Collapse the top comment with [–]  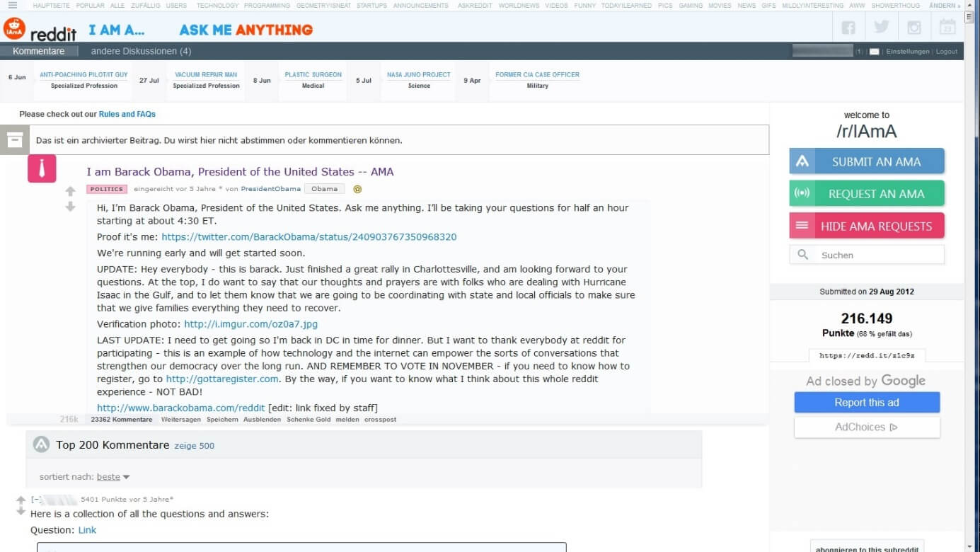(35, 500)
